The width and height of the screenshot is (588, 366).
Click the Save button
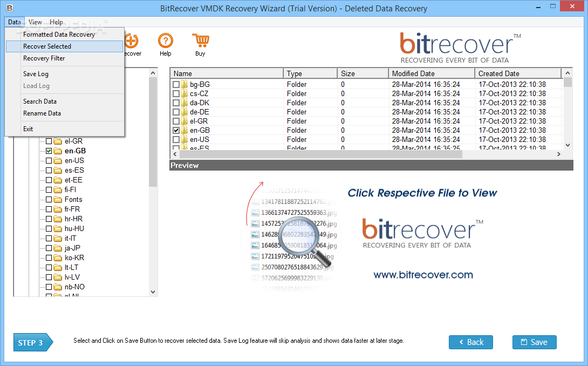(x=535, y=342)
